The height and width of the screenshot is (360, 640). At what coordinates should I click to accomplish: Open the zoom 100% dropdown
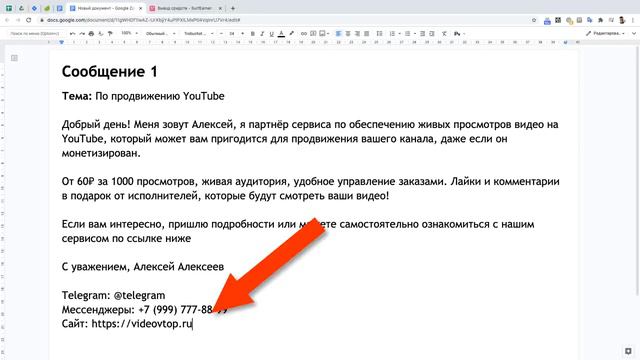tap(129, 33)
